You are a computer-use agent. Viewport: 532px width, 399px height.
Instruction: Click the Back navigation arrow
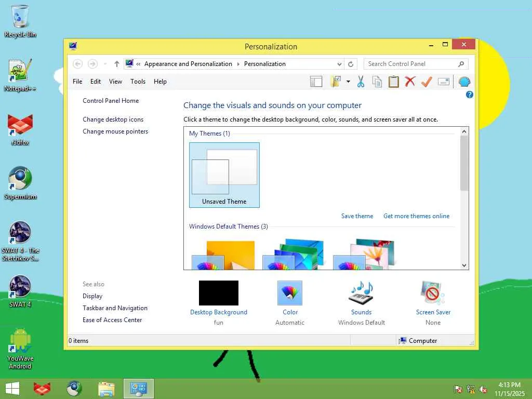point(78,64)
